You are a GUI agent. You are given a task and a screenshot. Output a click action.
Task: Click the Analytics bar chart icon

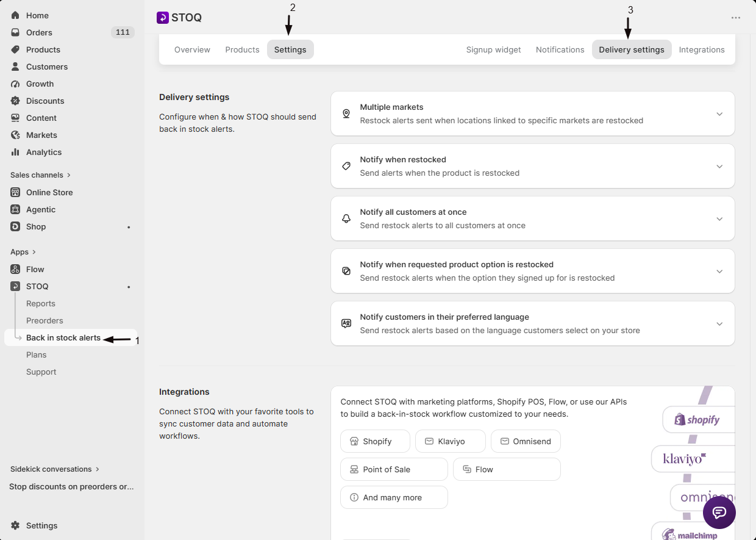[15, 152]
